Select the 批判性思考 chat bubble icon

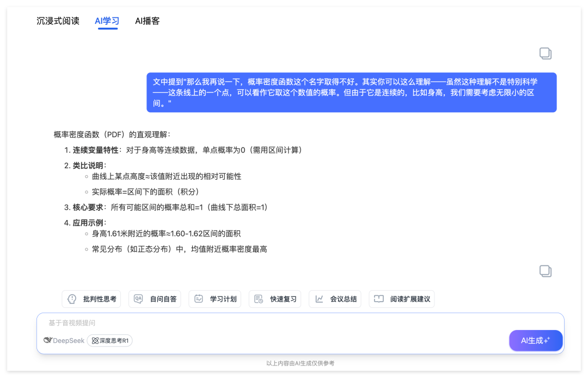(x=71, y=298)
